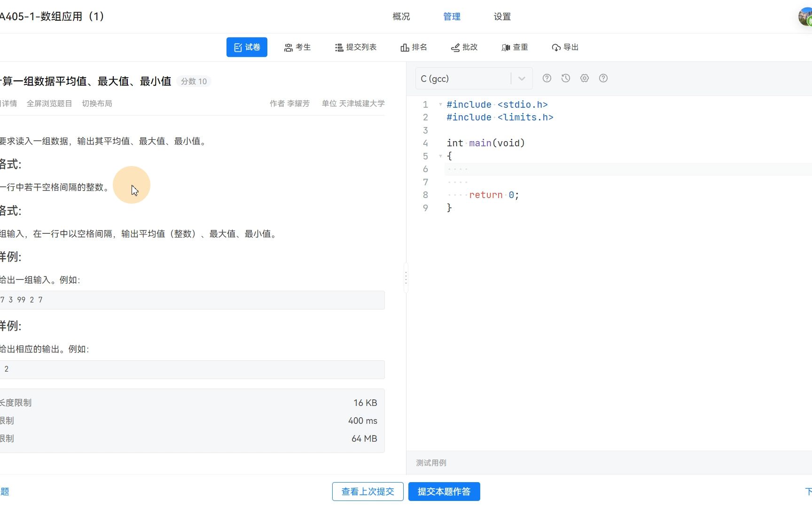Toggle 切换布局 layout switch

(97, 103)
